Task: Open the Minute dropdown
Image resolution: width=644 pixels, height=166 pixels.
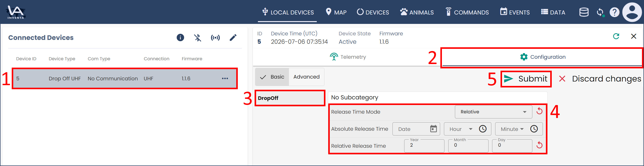Action: (512, 129)
